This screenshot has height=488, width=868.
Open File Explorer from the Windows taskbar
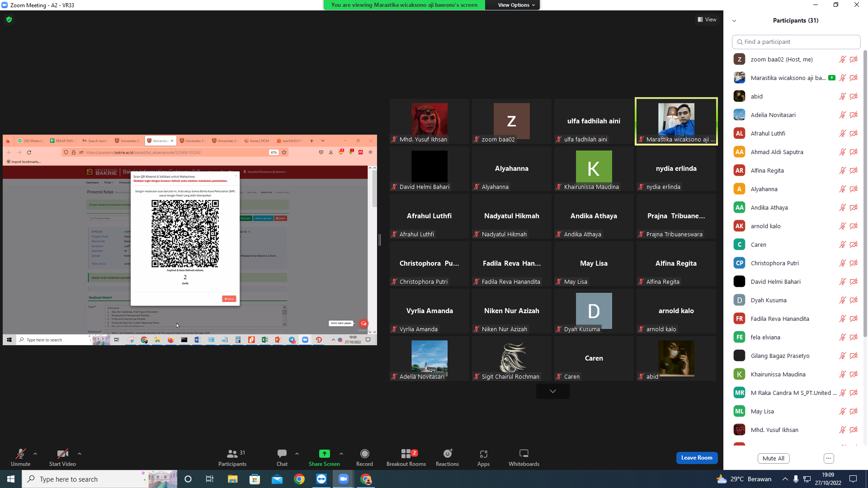click(232, 479)
